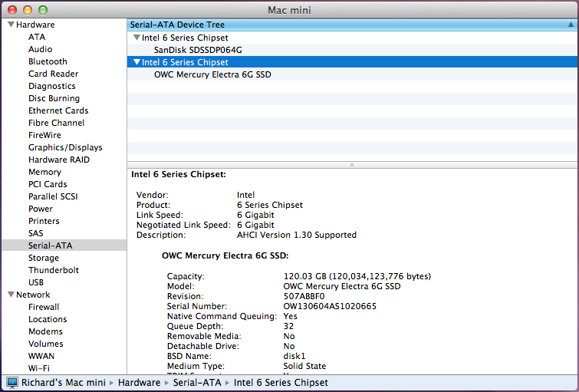The height and width of the screenshot is (392, 579).
Task: Click revision value 507ABBF0
Action: coord(304,296)
